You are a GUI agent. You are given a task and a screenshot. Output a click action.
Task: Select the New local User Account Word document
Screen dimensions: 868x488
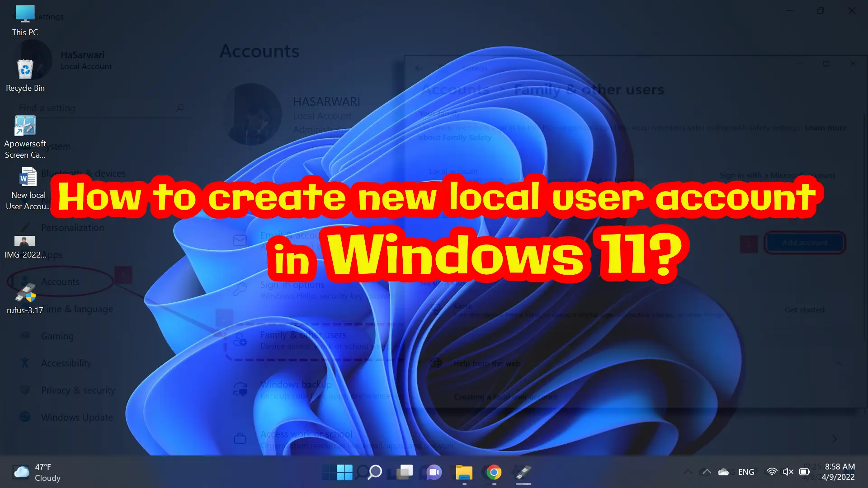(28, 189)
